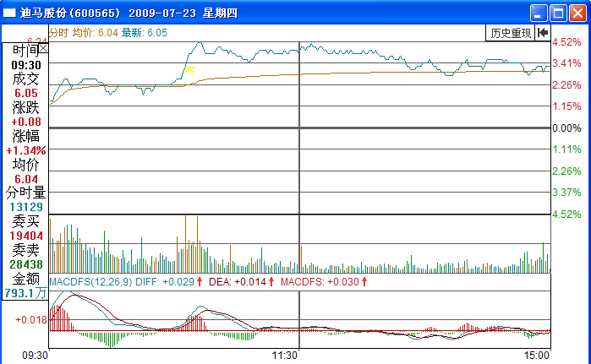Minimize the stock chart window
Viewport: 591px width, 364px height.
point(539,13)
